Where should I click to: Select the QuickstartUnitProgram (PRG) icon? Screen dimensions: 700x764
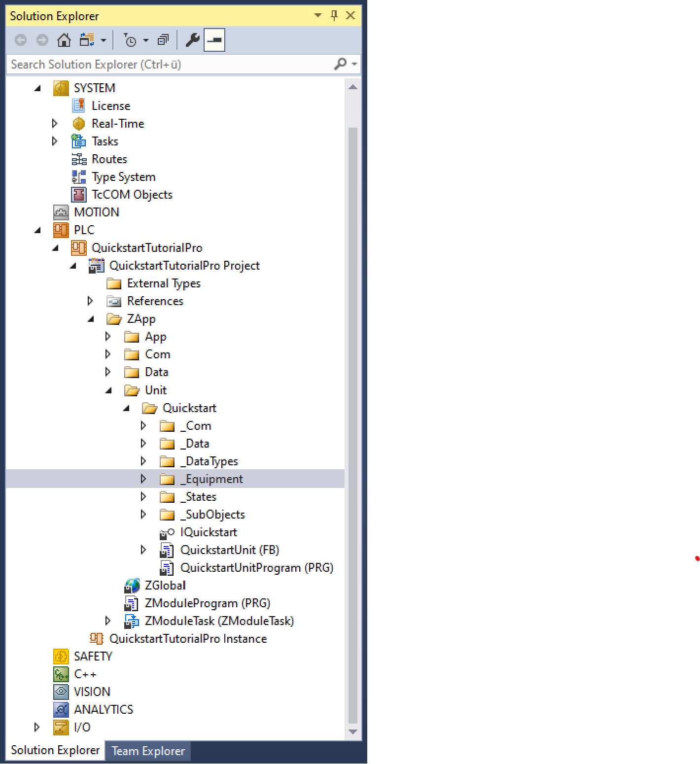point(167,568)
